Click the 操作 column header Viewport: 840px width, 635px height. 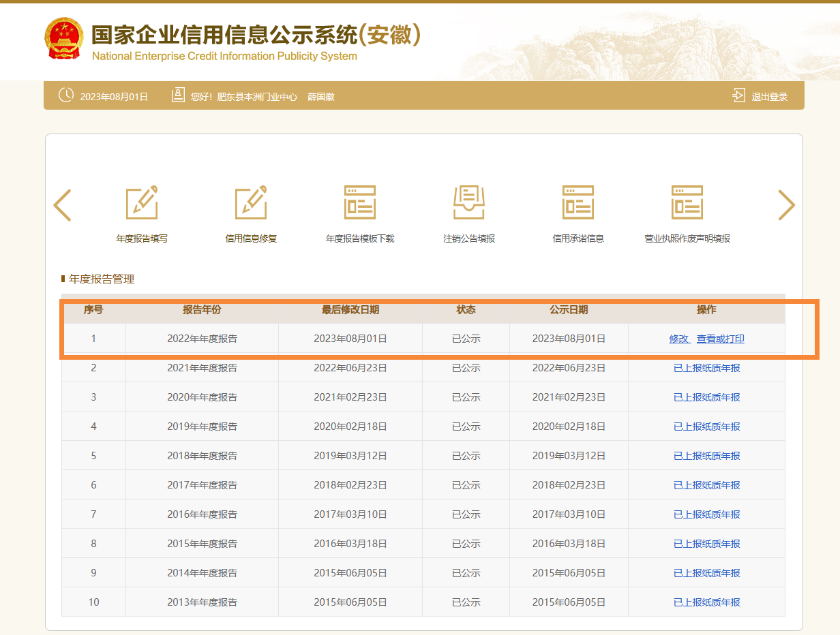tap(706, 309)
